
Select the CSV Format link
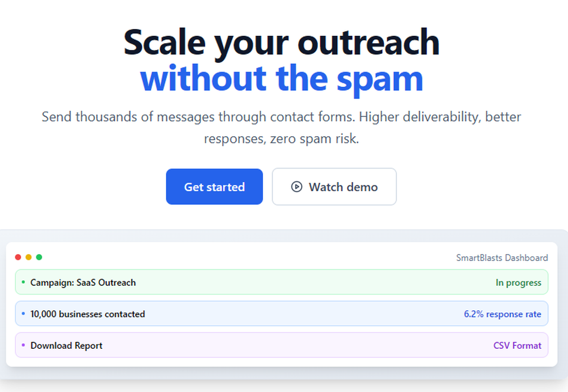(x=517, y=345)
